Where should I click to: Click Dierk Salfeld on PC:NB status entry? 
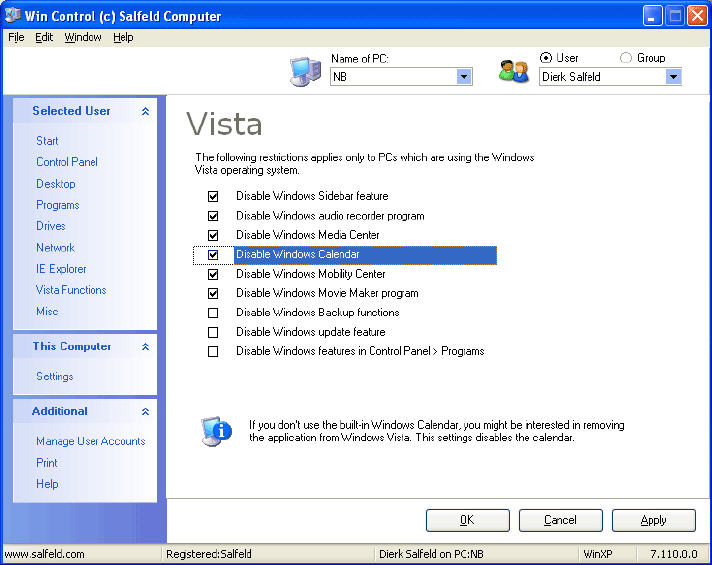click(x=431, y=554)
